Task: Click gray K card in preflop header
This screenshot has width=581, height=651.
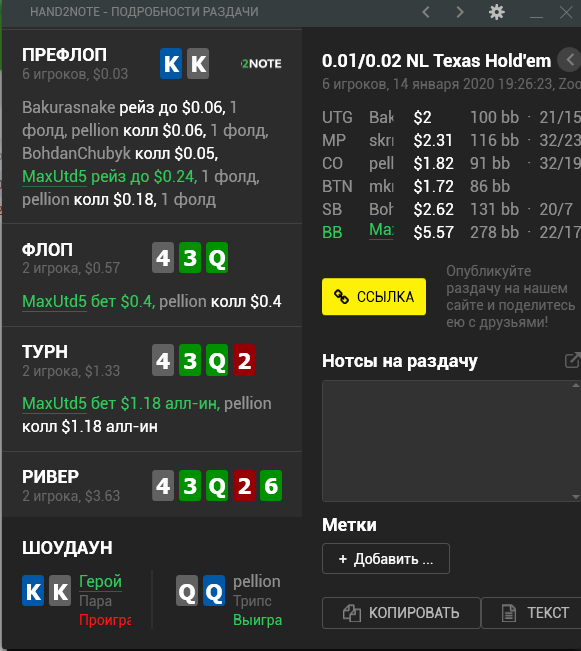Action: [x=198, y=64]
